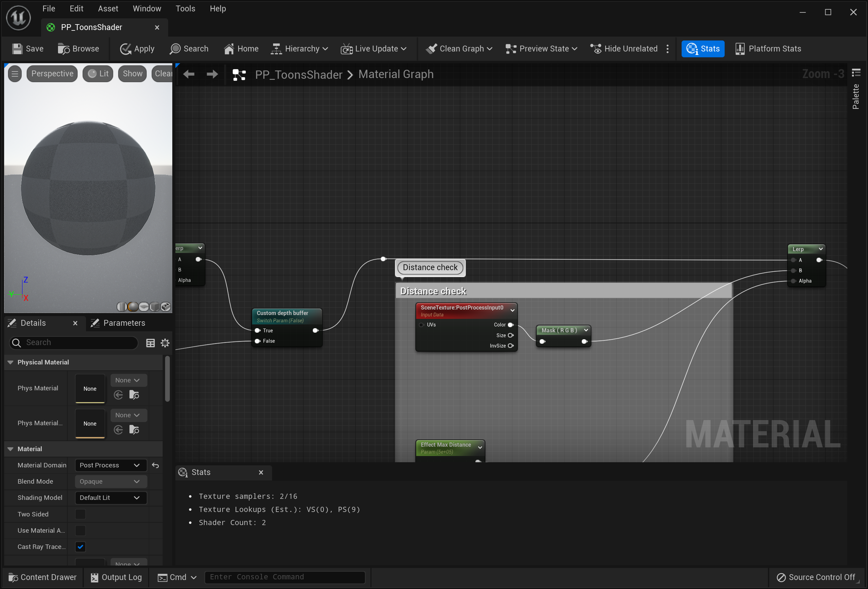Navigate back with the left arrow
This screenshot has width=868, height=589.
[x=189, y=74]
